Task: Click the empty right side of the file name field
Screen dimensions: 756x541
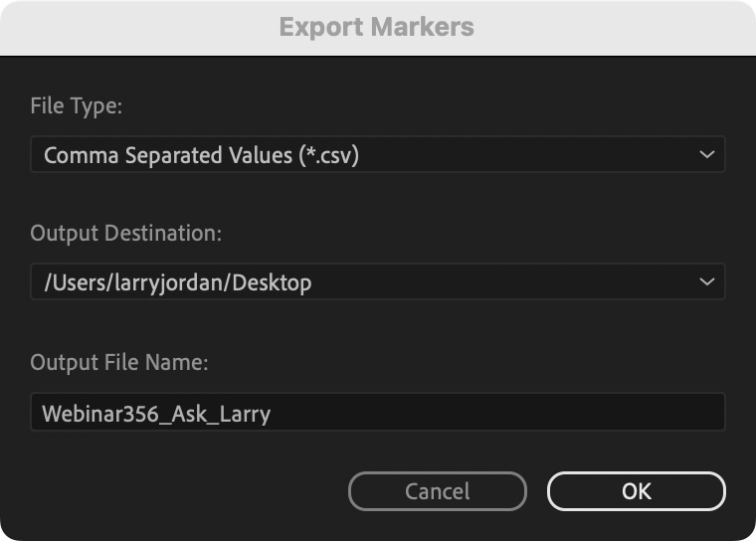Action: click(x=547, y=413)
